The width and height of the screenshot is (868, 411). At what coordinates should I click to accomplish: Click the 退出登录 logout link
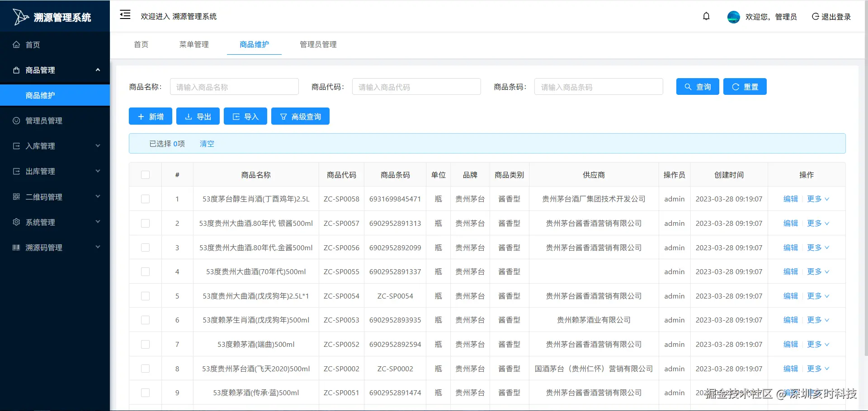(831, 17)
